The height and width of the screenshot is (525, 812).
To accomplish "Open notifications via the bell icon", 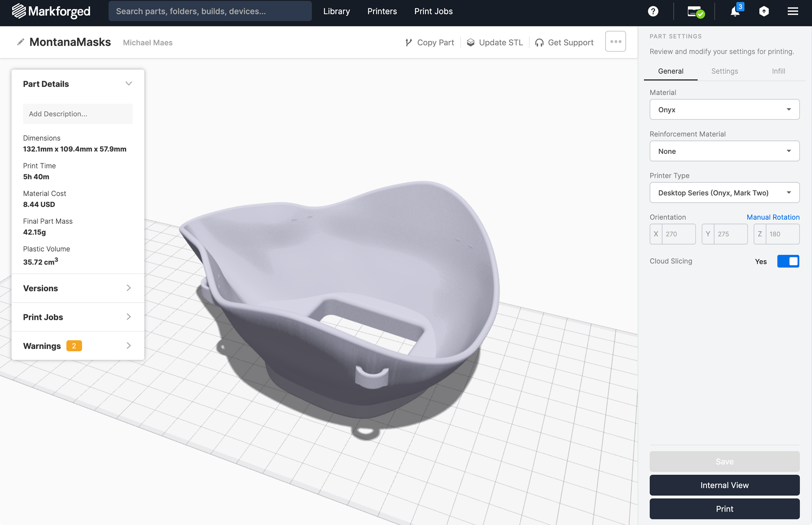I will click(735, 11).
